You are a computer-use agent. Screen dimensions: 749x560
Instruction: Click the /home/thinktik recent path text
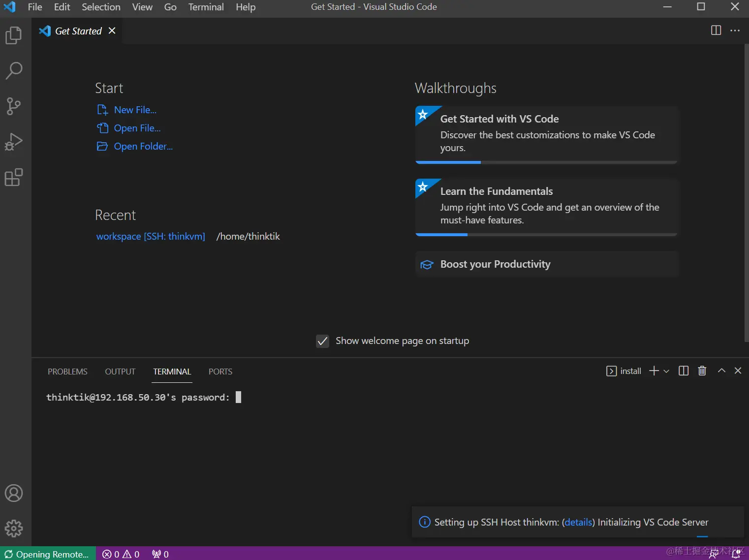coord(248,236)
